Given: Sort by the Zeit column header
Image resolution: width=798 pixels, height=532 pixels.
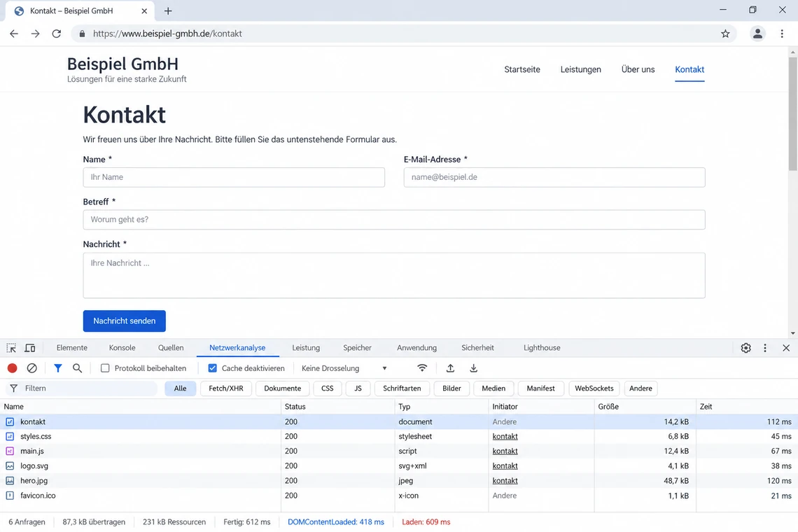Looking at the screenshot, I should [746, 407].
